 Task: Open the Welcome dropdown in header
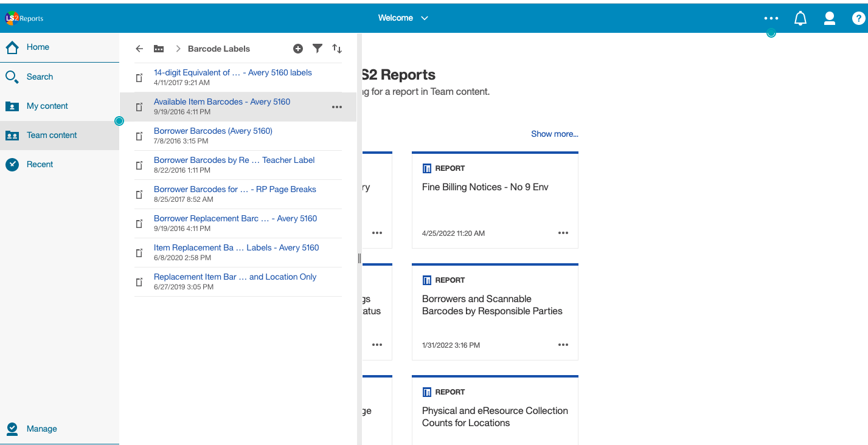coord(403,18)
